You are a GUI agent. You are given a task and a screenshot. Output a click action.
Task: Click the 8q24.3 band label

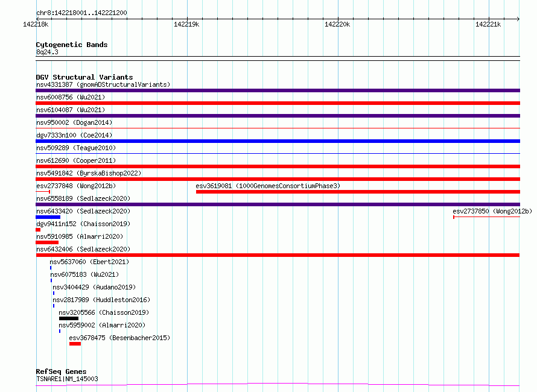pos(47,52)
